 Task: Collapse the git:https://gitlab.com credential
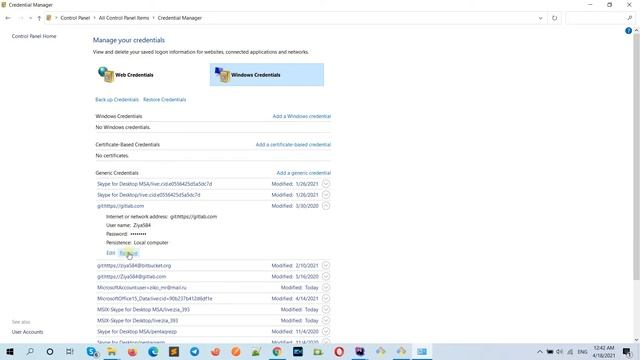326,206
